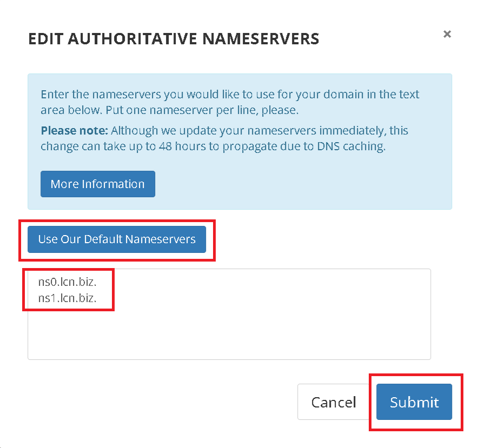The width and height of the screenshot is (478, 448).
Task: Click the ns1.lcn.biz. line in text area
Action: (68, 298)
